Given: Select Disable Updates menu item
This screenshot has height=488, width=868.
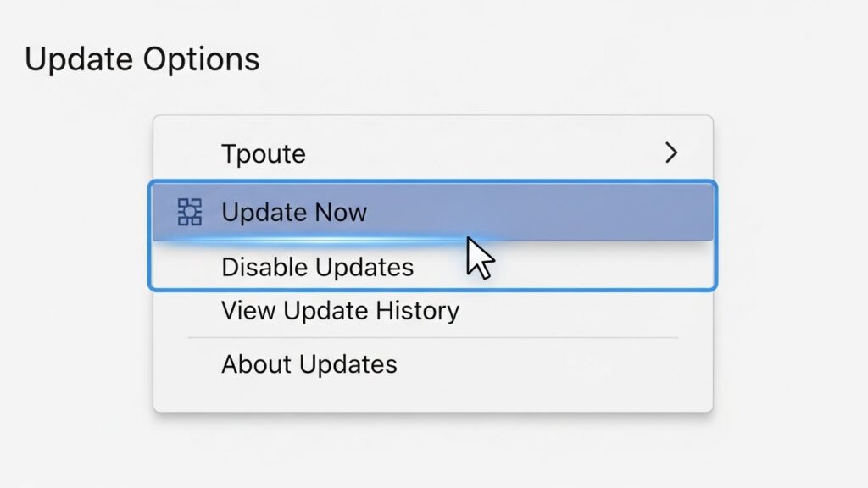Looking at the screenshot, I should pos(318,267).
